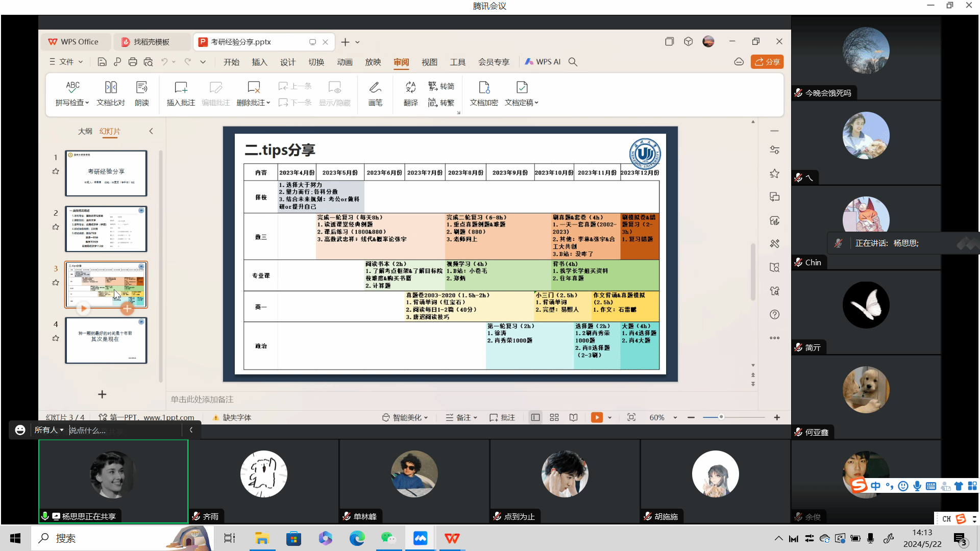Screen dimensions: 980x551
Task: Click the orange 分享 share button
Action: [767, 62]
